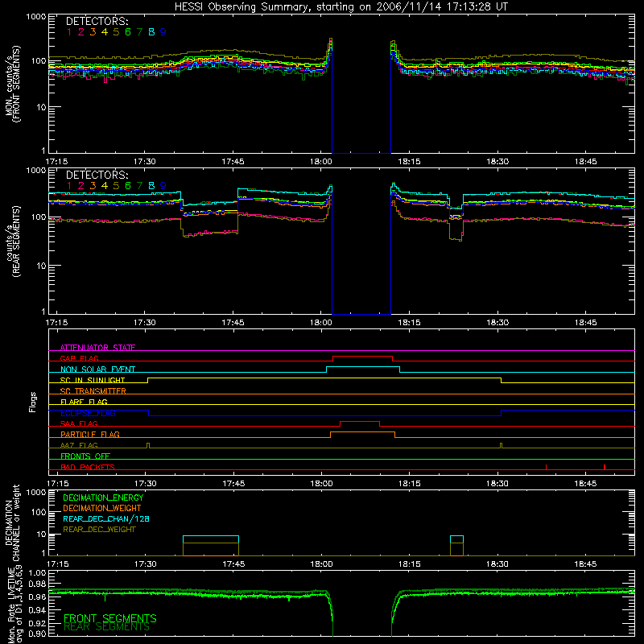The image size is (644, 644).
Task: Click the ATTENUATOR STATE flag label
Action: pos(97,348)
